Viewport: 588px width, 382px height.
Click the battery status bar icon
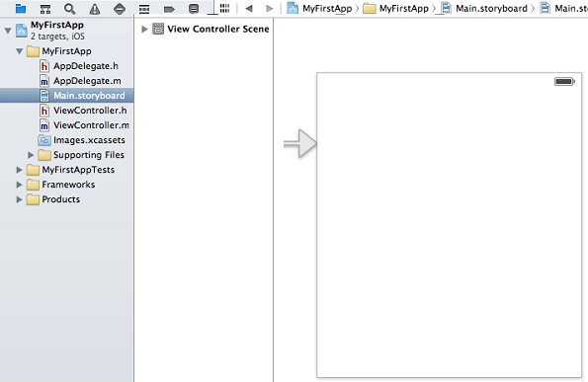tap(564, 81)
